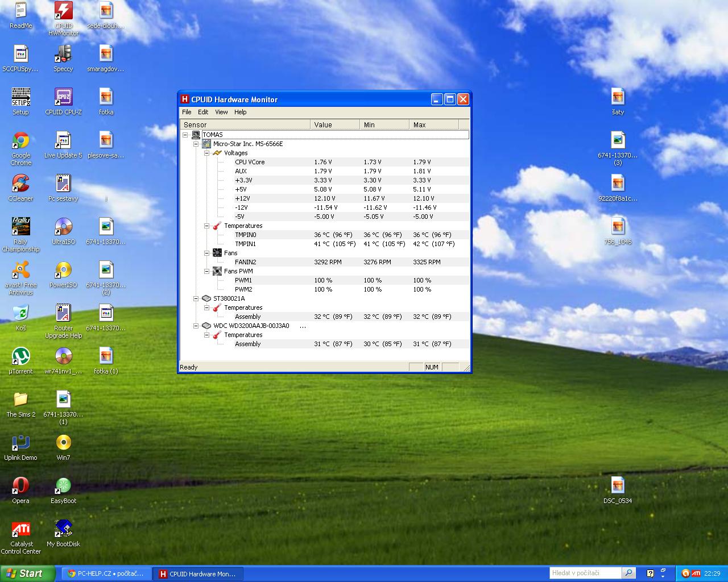This screenshot has width=728, height=582.
Task: Collapse the Voltages group
Action: tap(207, 153)
